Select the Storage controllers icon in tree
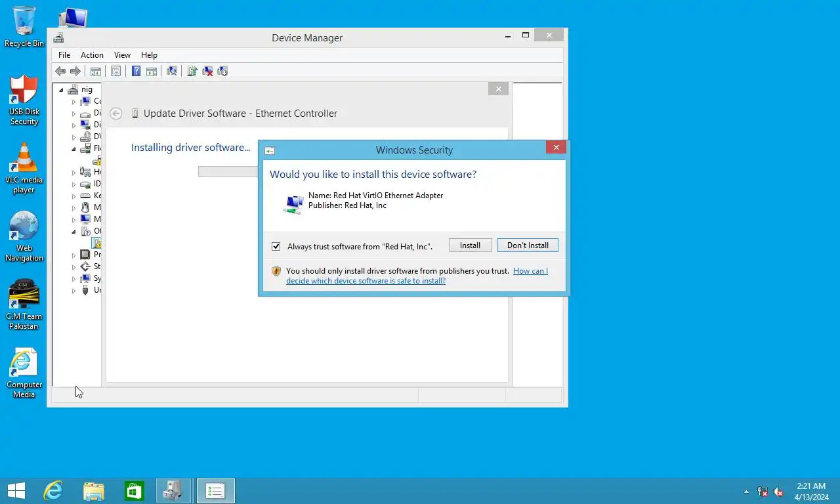Image resolution: width=840 pixels, height=504 pixels. click(x=85, y=266)
